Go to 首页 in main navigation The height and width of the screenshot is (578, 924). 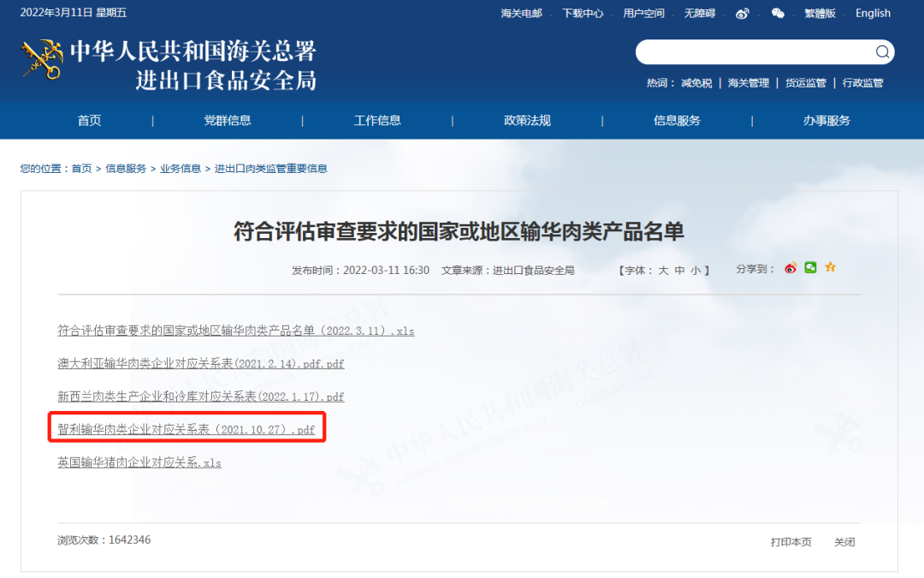point(89,121)
